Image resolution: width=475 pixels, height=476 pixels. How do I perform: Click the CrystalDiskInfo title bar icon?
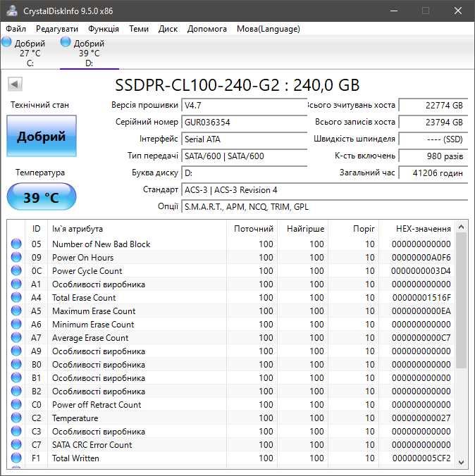click(12, 11)
